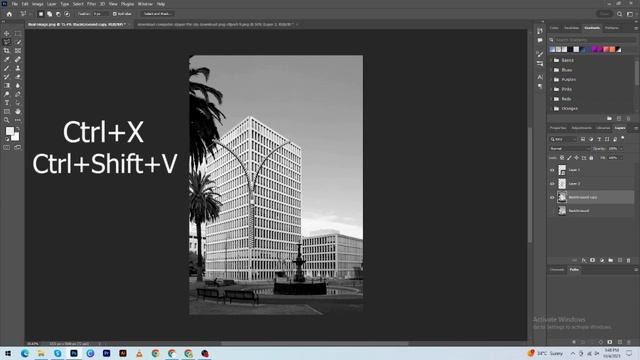Click the Add to Selection mode icon
Image resolution: width=640 pixels, height=360 pixels.
[x=49, y=14]
